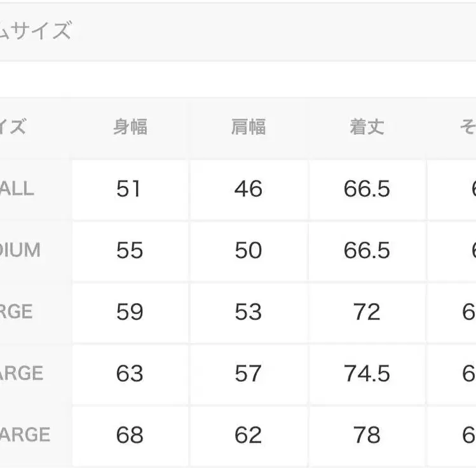476x476 pixels.
Task: Select the cell with value 57
Action: [248, 374]
